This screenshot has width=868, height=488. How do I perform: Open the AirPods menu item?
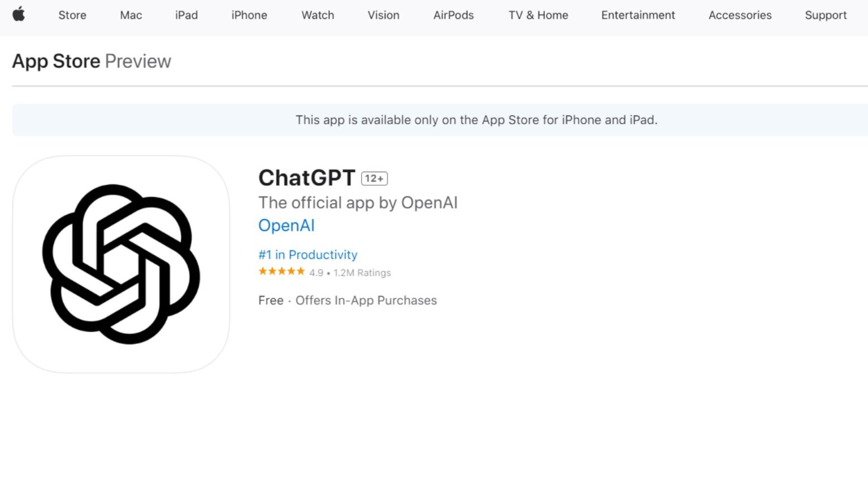(x=453, y=15)
